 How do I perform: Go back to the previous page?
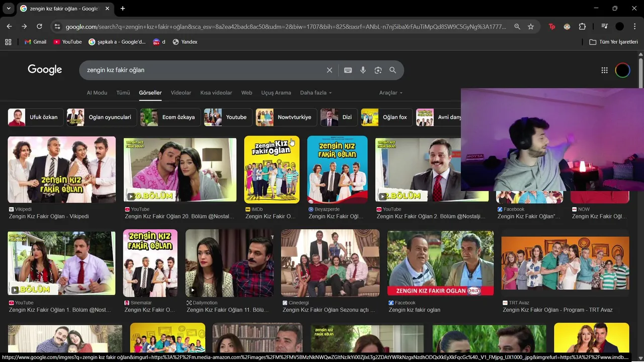[9, 26]
